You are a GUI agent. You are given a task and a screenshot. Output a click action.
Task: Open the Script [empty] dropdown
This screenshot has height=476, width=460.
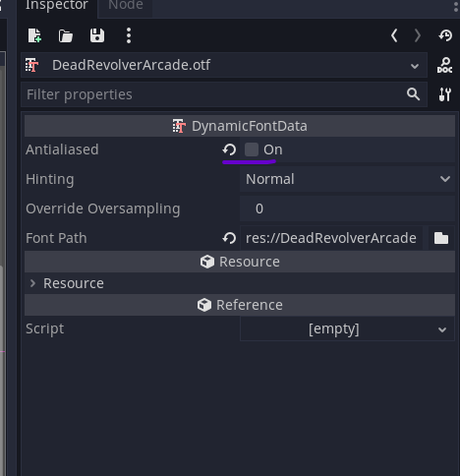click(x=347, y=328)
